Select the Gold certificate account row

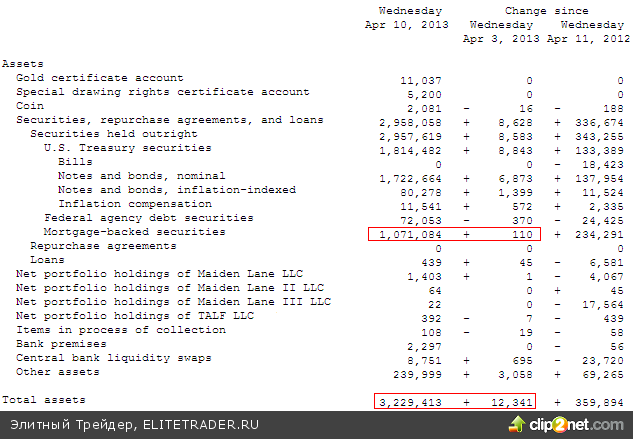pos(99,78)
